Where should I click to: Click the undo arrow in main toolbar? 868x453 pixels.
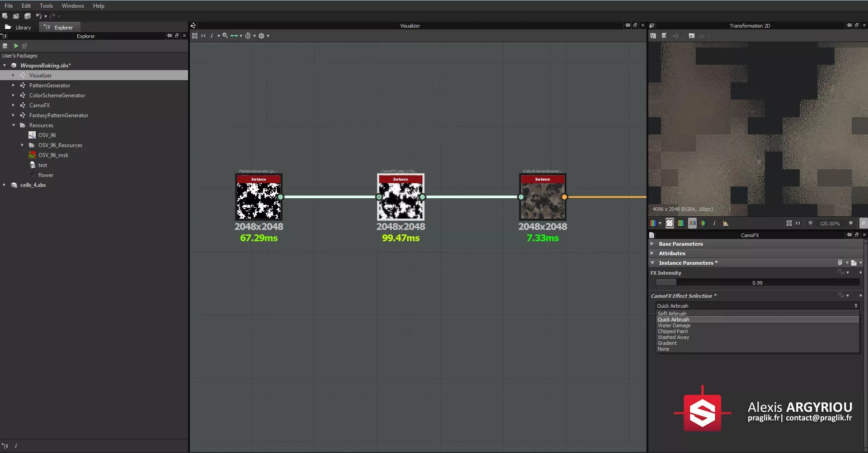(x=39, y=16)
